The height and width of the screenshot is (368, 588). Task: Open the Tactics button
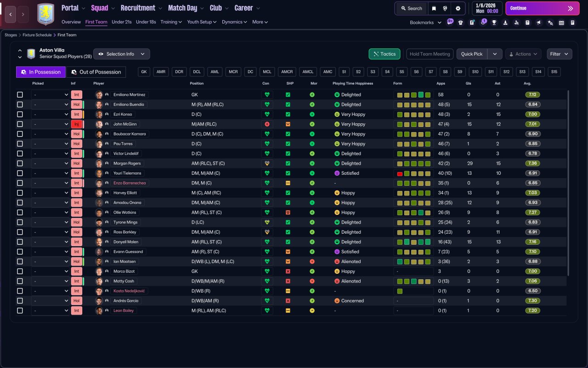click(x=384, y=54)
